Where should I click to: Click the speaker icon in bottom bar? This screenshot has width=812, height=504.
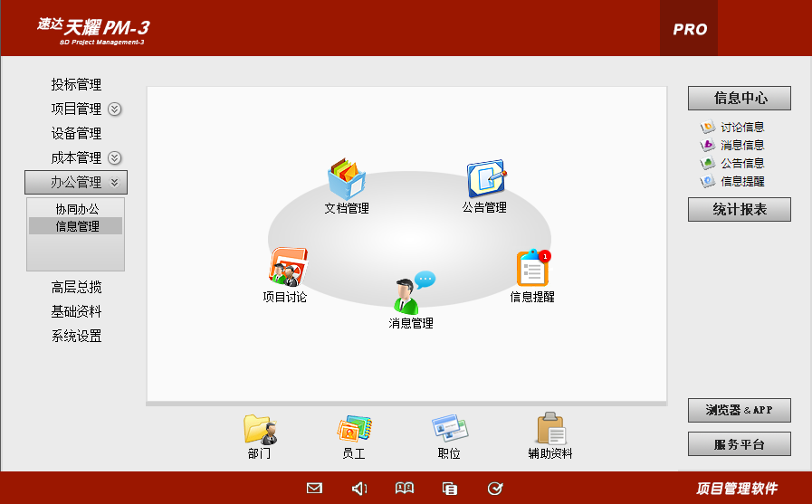pos(359,489)
